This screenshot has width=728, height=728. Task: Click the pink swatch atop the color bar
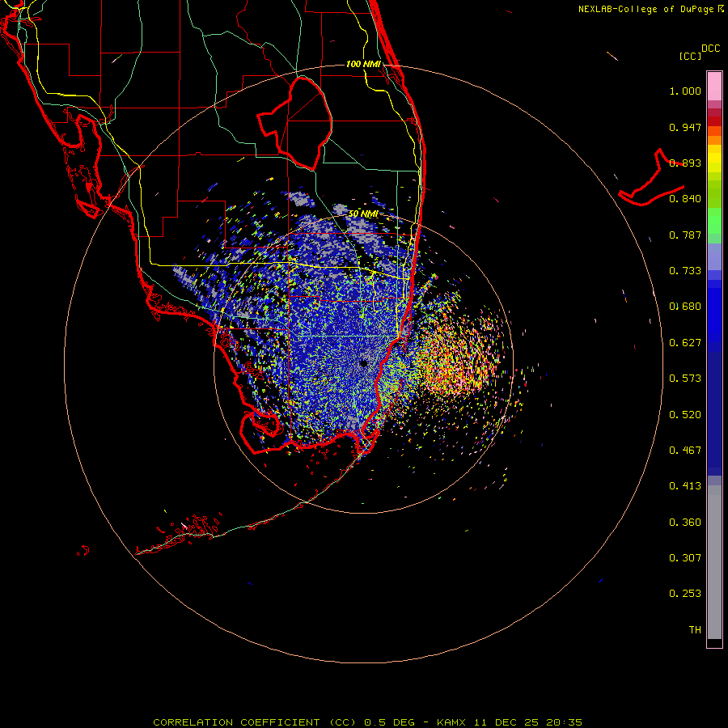pos(714,87)
